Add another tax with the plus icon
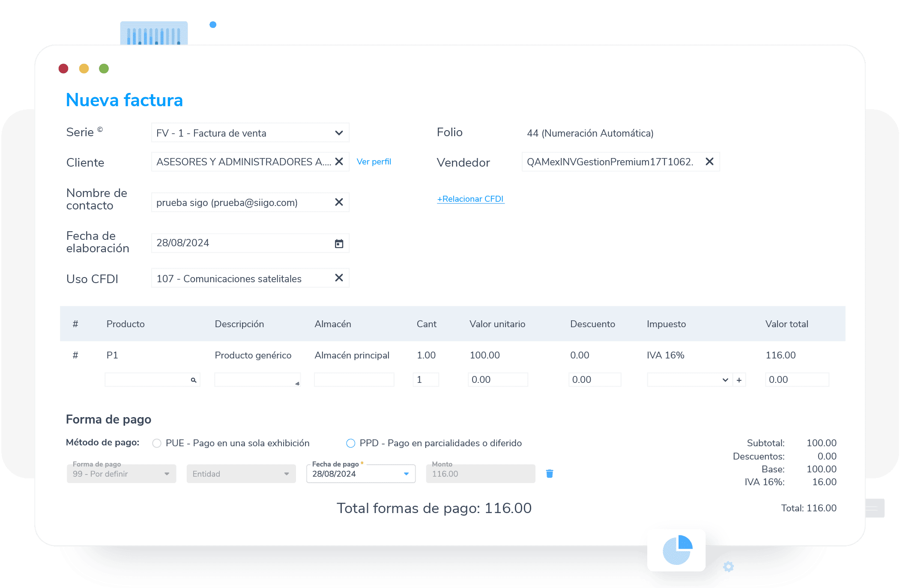This screenshot has width=900, height=588. 739,380
